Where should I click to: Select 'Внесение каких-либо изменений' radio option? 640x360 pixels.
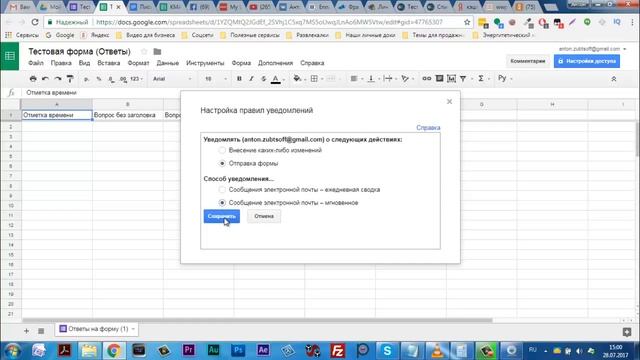(x=222, y=150)
